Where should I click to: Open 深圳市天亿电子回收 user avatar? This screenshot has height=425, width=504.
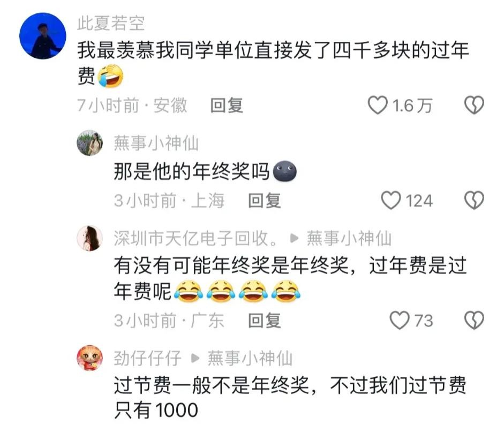point(89,238)
